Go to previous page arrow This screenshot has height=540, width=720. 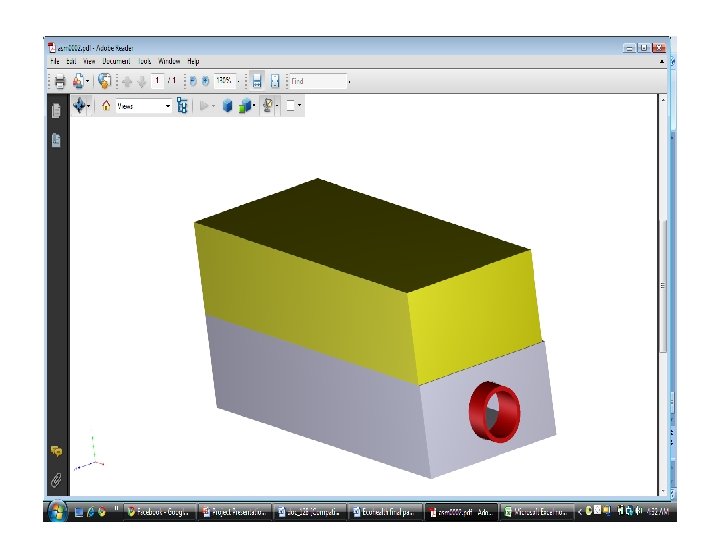pyautogui.click(x=127, y=82)
